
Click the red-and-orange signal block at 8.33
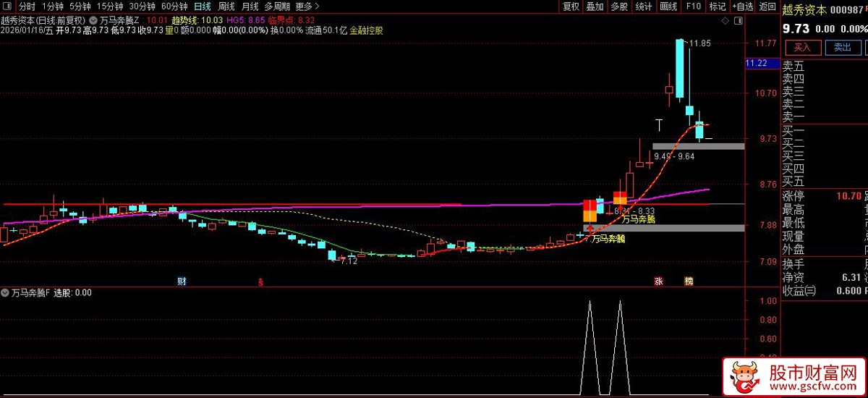tap(620, 198)
